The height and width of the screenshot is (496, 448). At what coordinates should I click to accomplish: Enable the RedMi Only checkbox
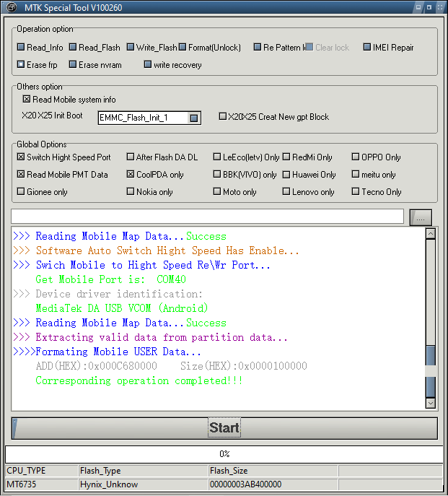(x=286, y=157)
